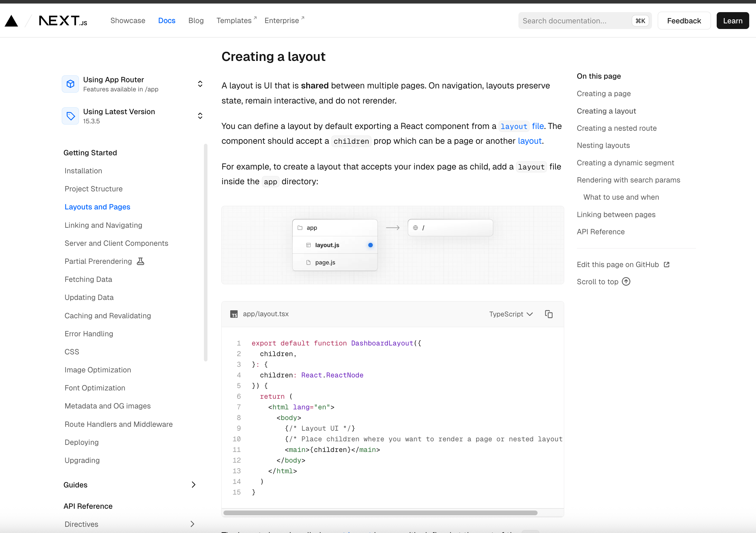Jump to Creating a dynamic segment

coord(625,163)
